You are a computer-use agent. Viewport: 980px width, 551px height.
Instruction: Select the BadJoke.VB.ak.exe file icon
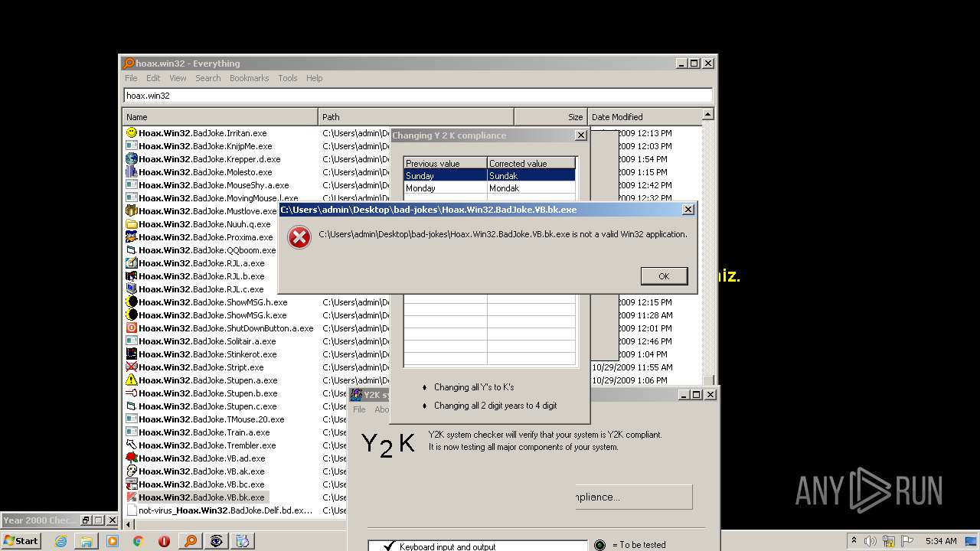tap(132, 471)
